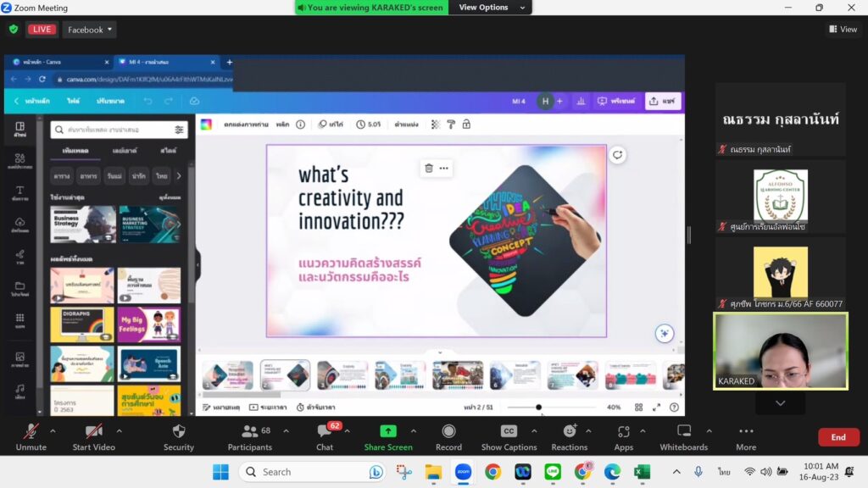Open the More menu in Zoom toolbar
868x488 pixels.
[x=746, y=436]
